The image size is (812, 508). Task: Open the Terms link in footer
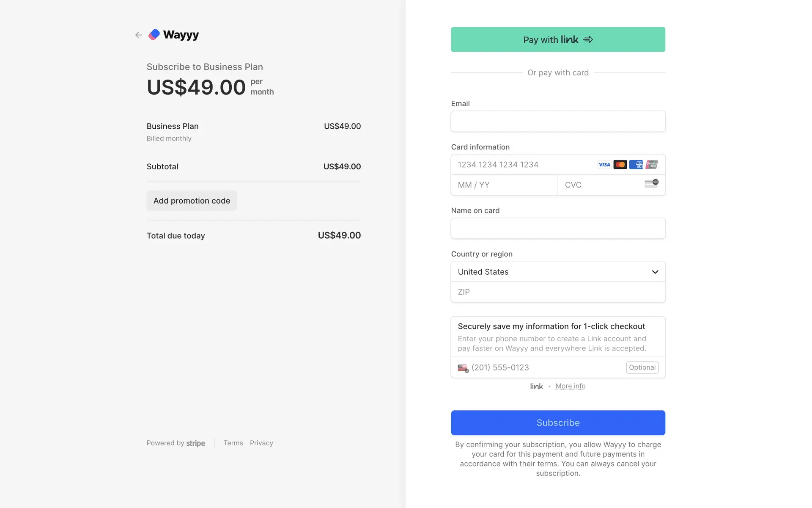tap(233, 443)
